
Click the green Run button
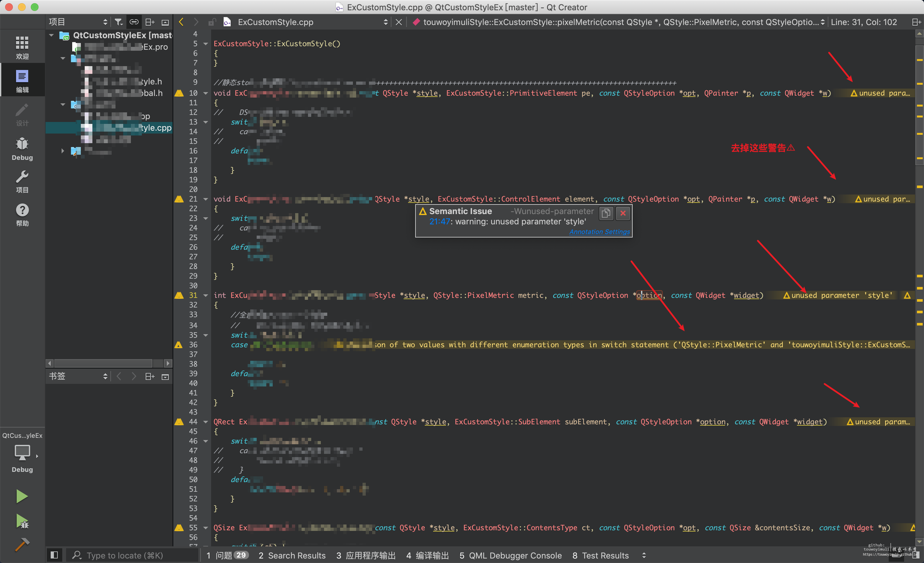click(22, 496)
